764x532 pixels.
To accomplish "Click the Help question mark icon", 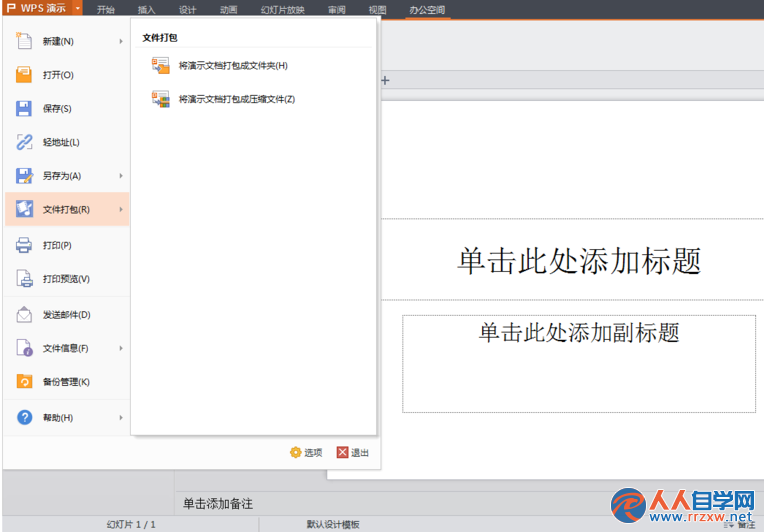I will point(24,418).
